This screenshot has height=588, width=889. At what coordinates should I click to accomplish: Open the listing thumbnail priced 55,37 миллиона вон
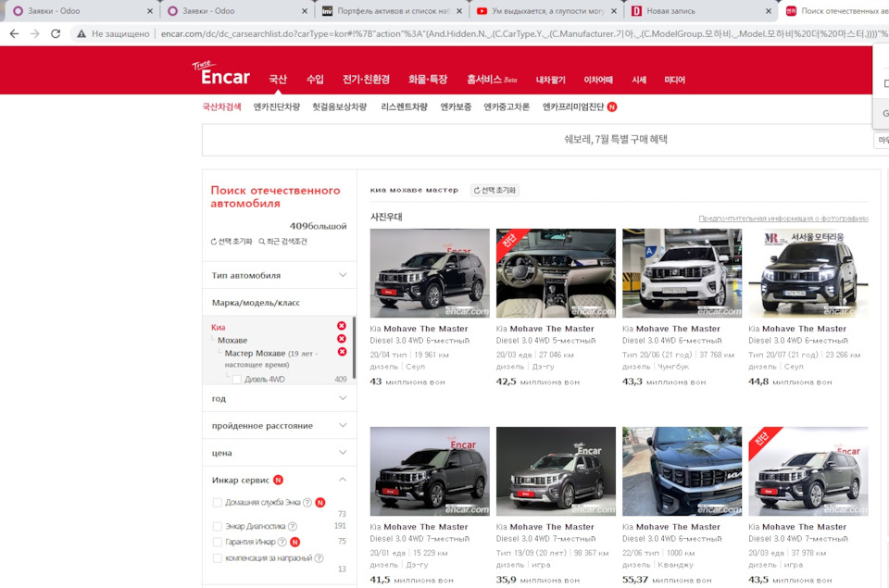pos(682,471)
